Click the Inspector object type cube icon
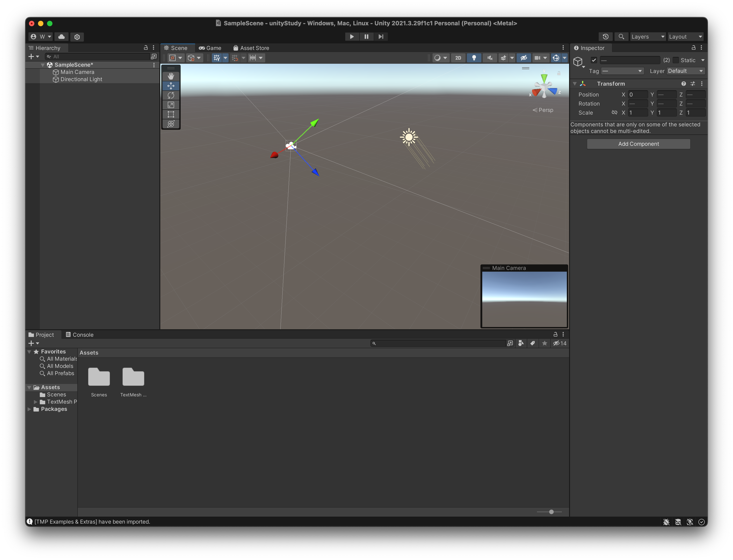The height and width of the screenshot is (560, 733). 578,61
